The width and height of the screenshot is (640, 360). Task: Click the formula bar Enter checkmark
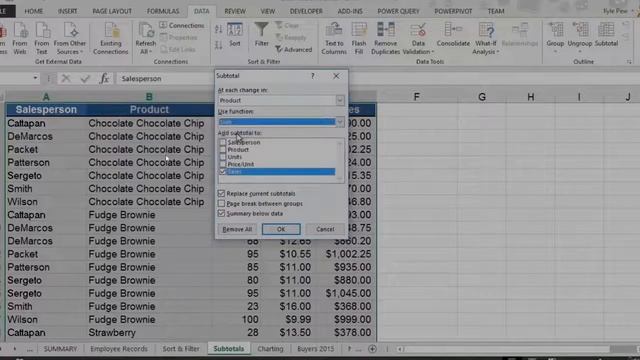pyautogui.click(x=85, y=78)
